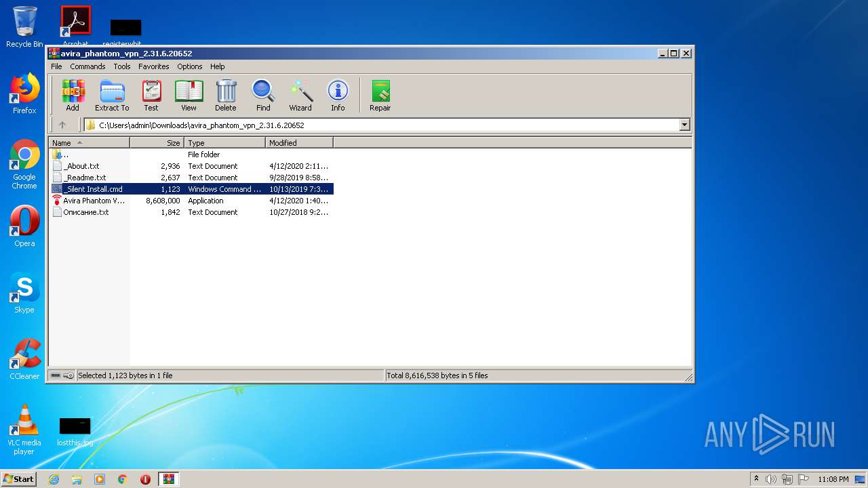Select the lostthis.jpg desktop file
Viewport: 868px width, 488px height.
pyautogui.click(x=75, y=432)
